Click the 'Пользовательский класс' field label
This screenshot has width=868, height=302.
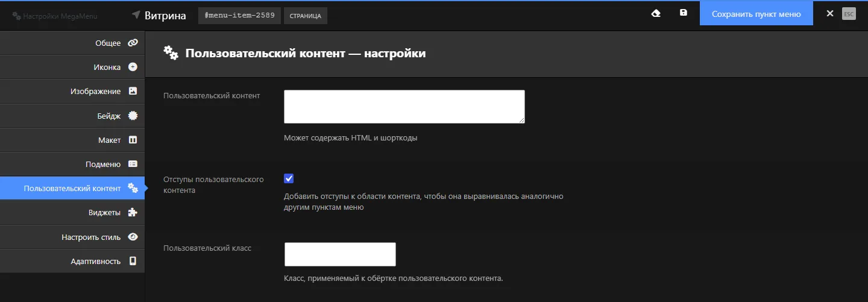point(207,248)
